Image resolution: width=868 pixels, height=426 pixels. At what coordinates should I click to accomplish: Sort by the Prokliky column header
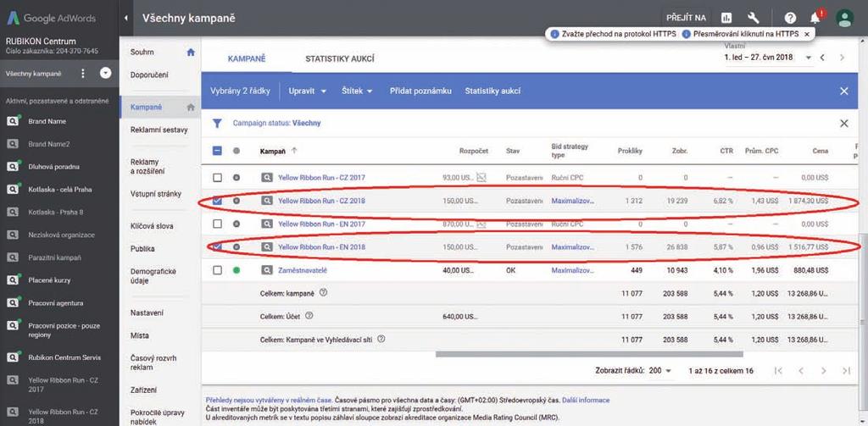(630, 151)
